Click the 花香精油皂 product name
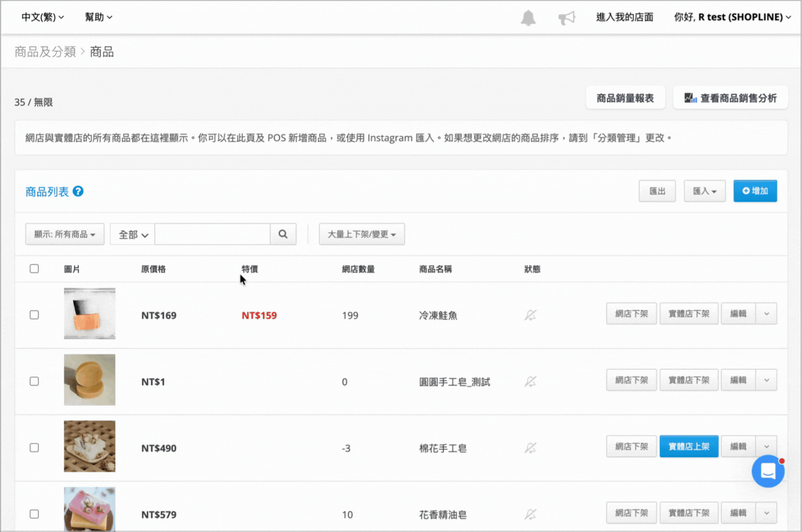This screenshot has width=802, height=532. [x=443, y=514]
